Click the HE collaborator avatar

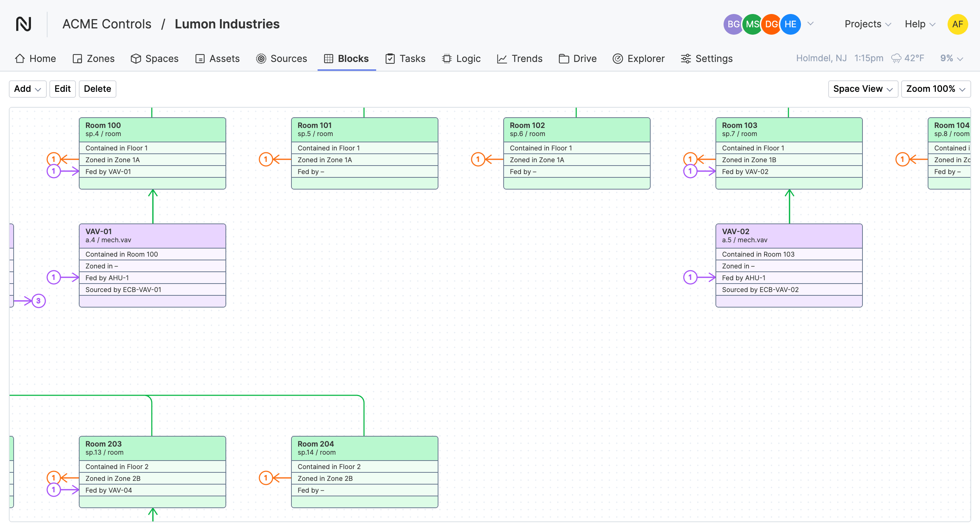click(x=790, y=24)
